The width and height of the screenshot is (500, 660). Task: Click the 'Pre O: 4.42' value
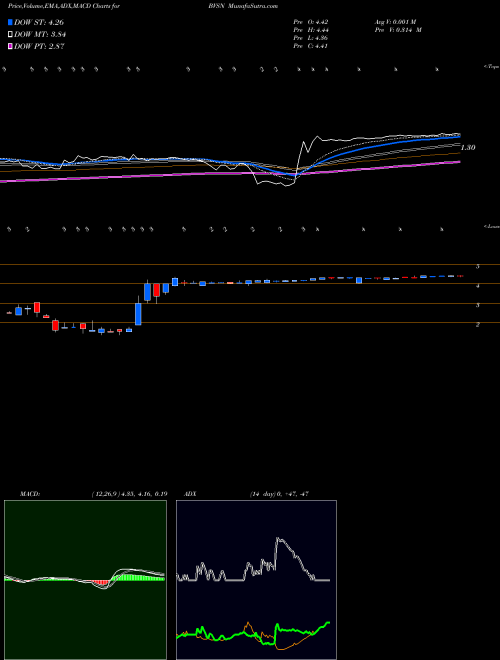[x=311, y=21]
